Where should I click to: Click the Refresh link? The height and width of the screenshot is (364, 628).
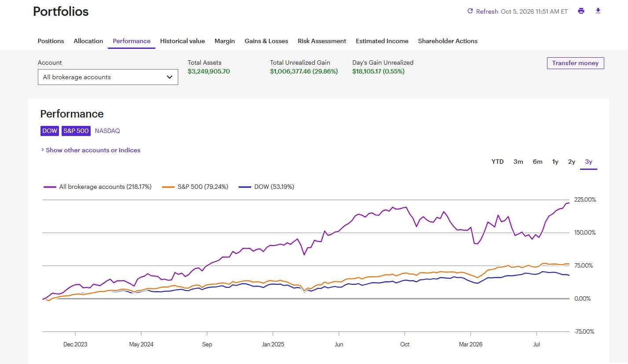[x=487, y=11]
